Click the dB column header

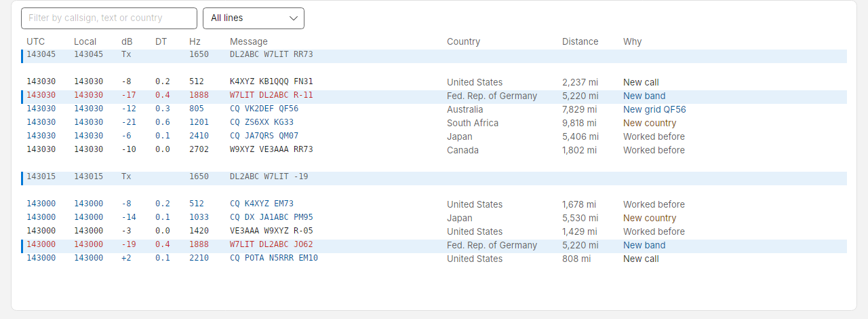(127, 41)
